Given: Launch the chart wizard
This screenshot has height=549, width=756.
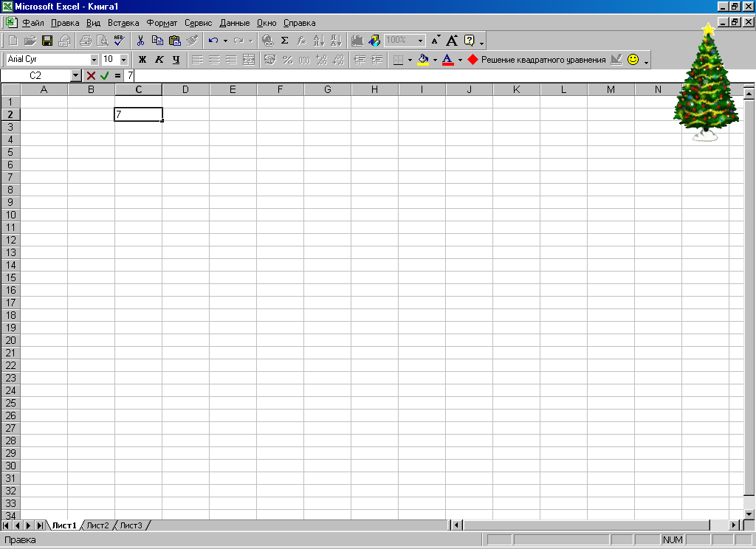Looking at the screenshot, I should tap(357, 41).
